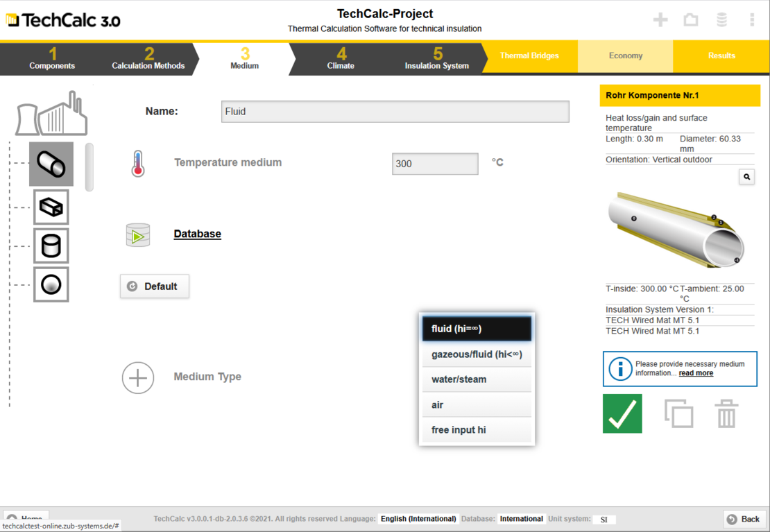Open the step 3 Medium tab
The width and height of the screenshot is (770, 532).
(245, 59)
